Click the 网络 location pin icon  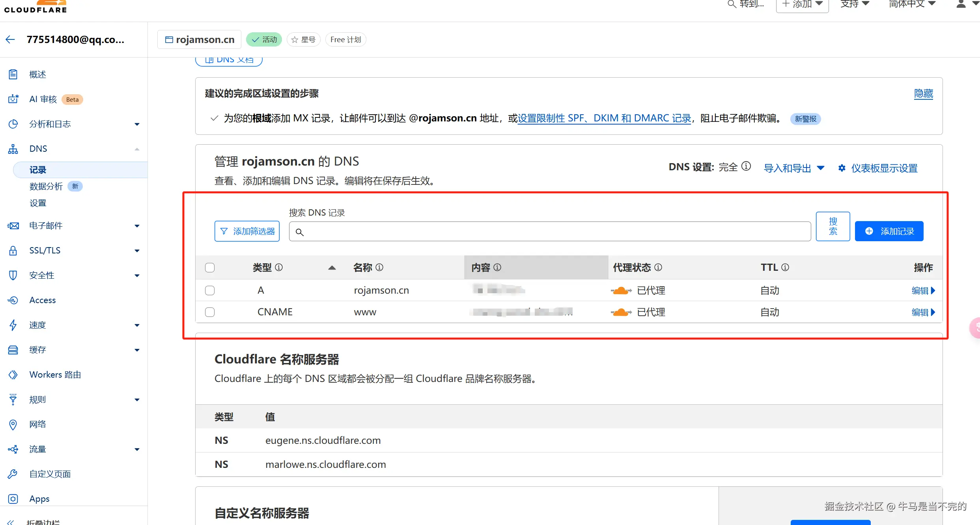13,424
